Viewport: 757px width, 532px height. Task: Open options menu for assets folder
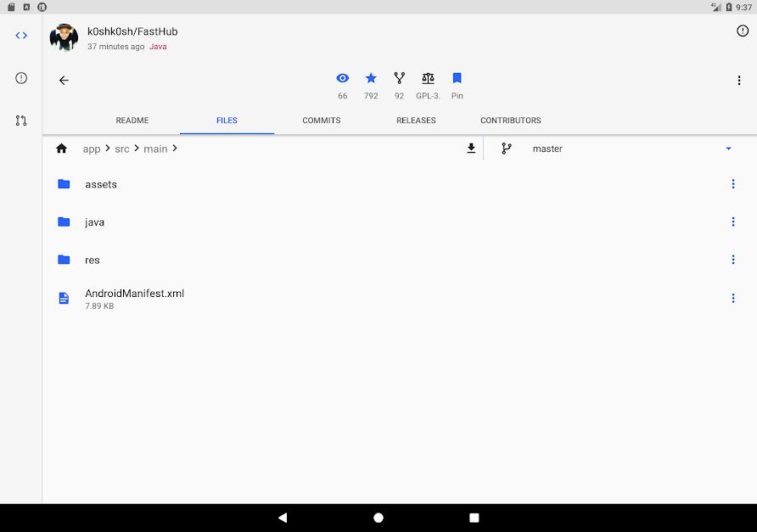click(x=733, y=184)
